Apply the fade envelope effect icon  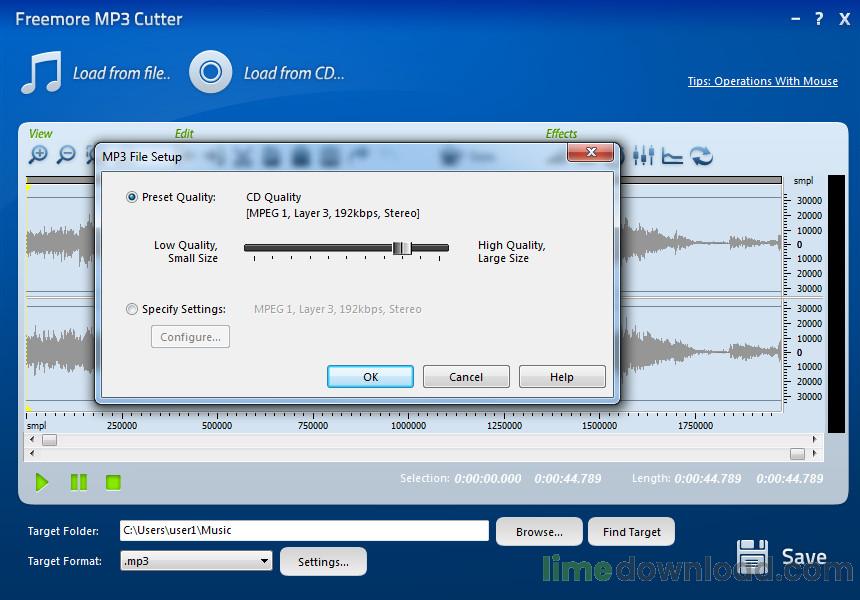click(673, 157)
